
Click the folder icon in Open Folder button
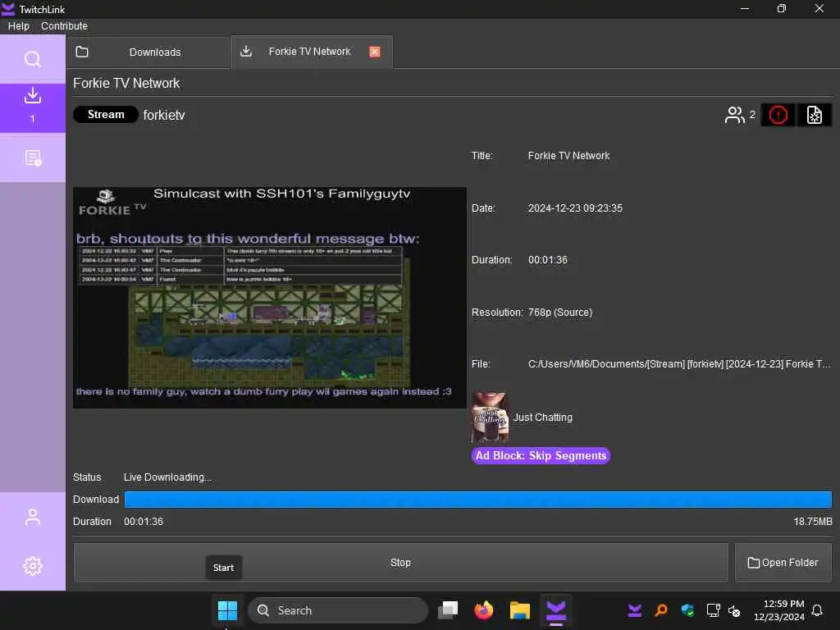(753, 563)
